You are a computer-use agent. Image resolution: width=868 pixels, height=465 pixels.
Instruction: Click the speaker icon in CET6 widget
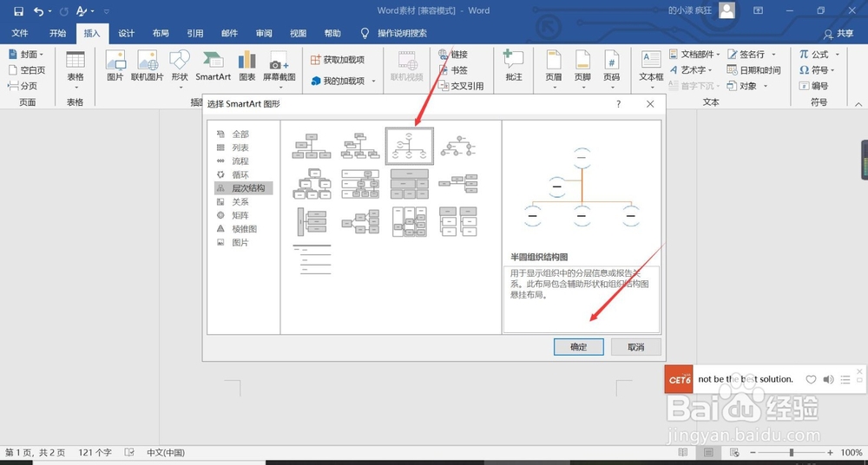click(828, 379)
